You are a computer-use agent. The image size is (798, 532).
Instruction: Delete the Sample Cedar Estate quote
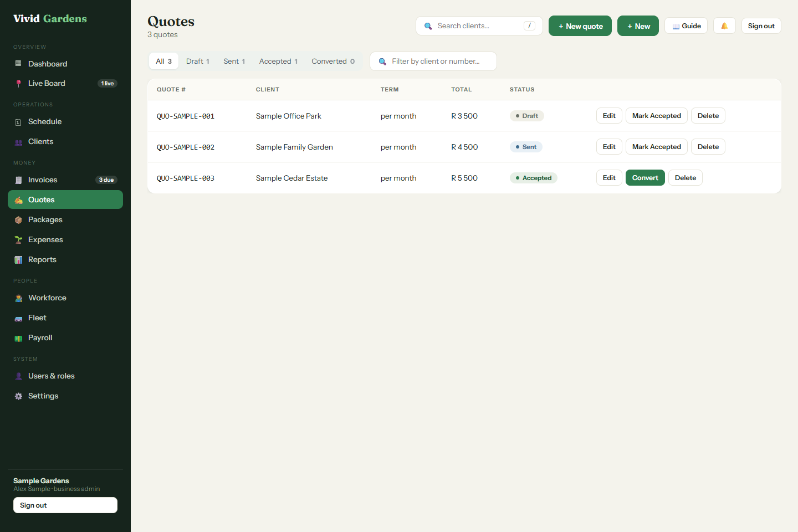pos(686,178)
